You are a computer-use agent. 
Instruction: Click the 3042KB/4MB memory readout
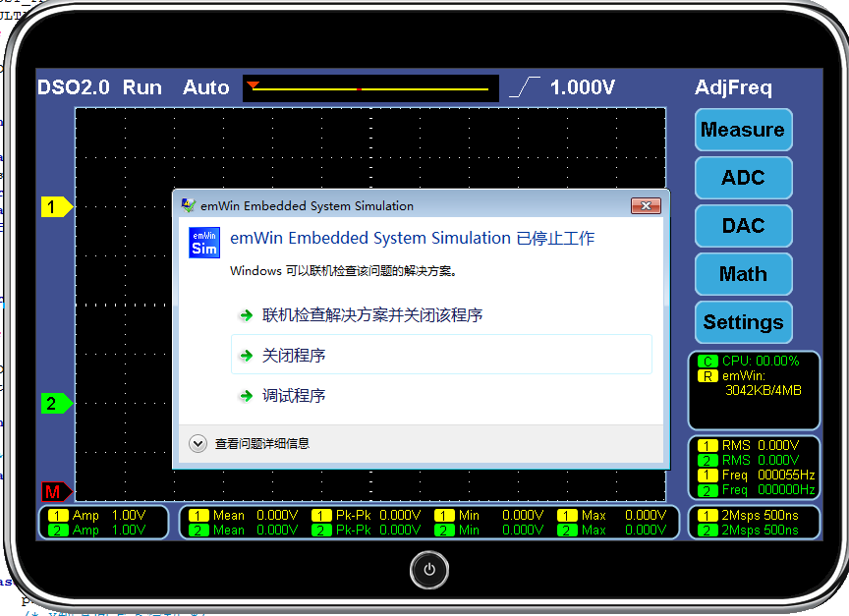[x=764, y=391]
